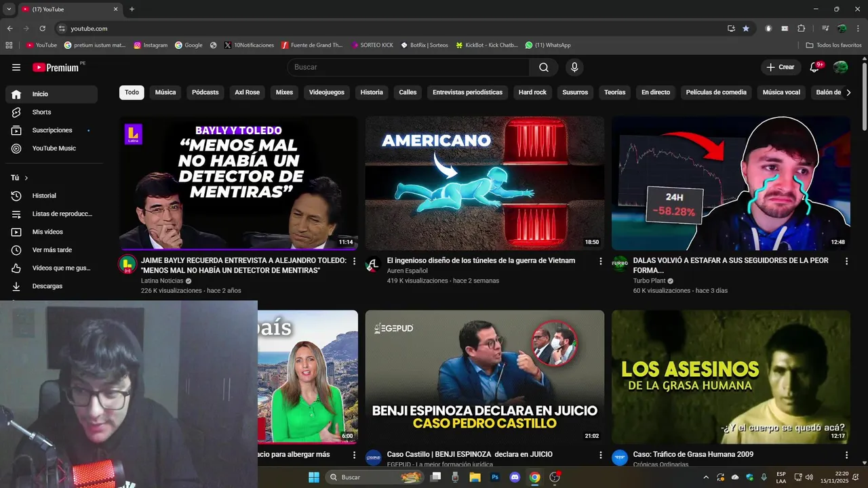Go to Inicio in the sidebar
Image resolution: width=868 pixels, height=488 pixels.
tap(52, 94)
